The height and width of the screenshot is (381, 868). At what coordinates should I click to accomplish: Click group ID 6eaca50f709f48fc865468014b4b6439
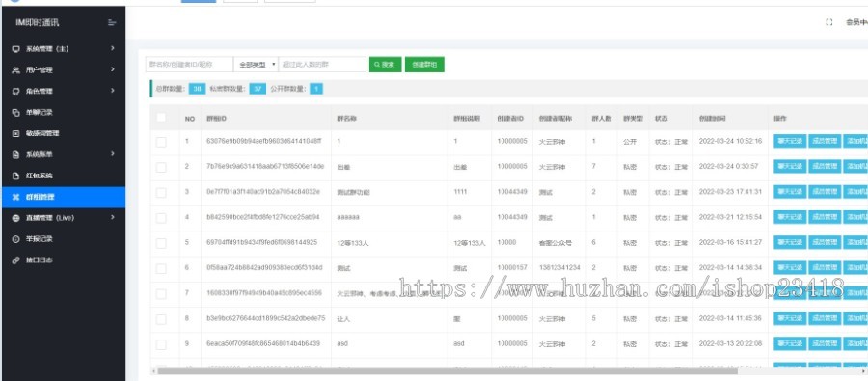[x=263, y=344]
